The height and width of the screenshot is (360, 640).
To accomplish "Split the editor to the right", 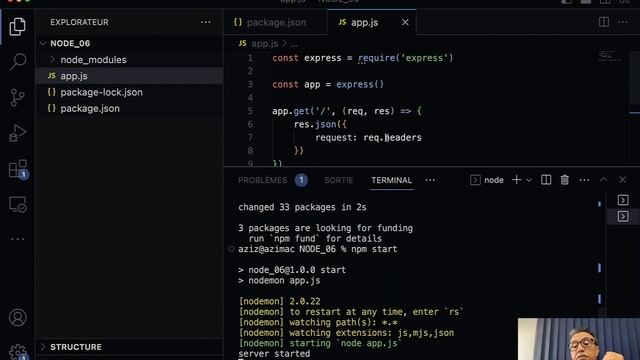I will coord(604,22).
